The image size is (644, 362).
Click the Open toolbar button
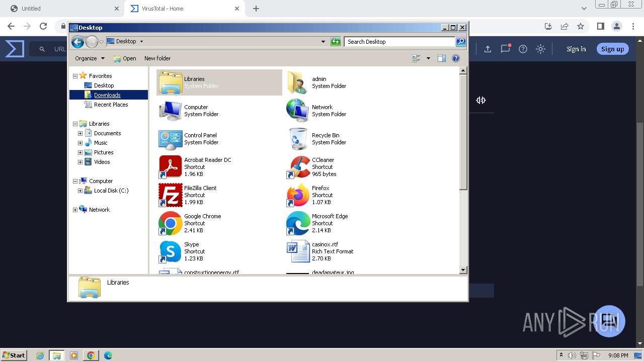(x=125, y=58)
